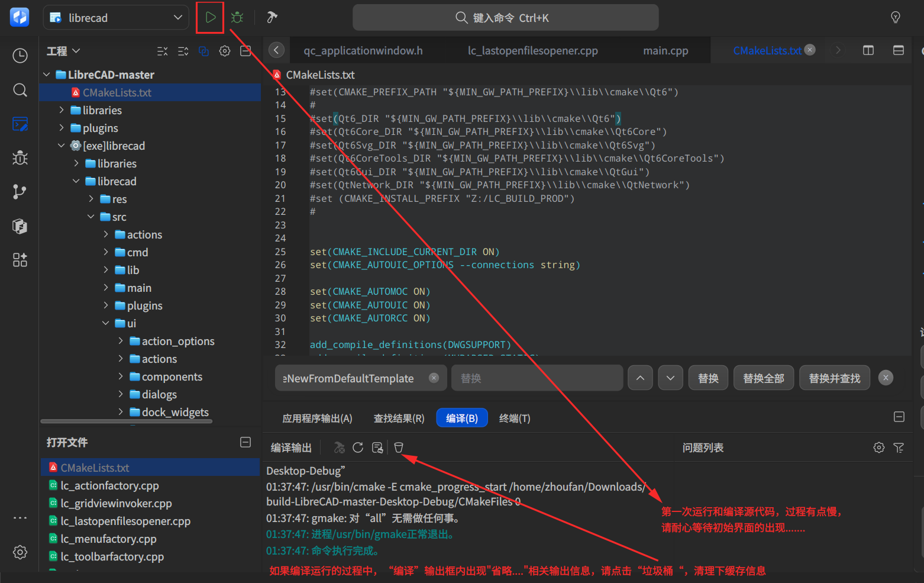Build the project with the hammer icon
Screen dimensions: 924x583
tap(272, 17)
